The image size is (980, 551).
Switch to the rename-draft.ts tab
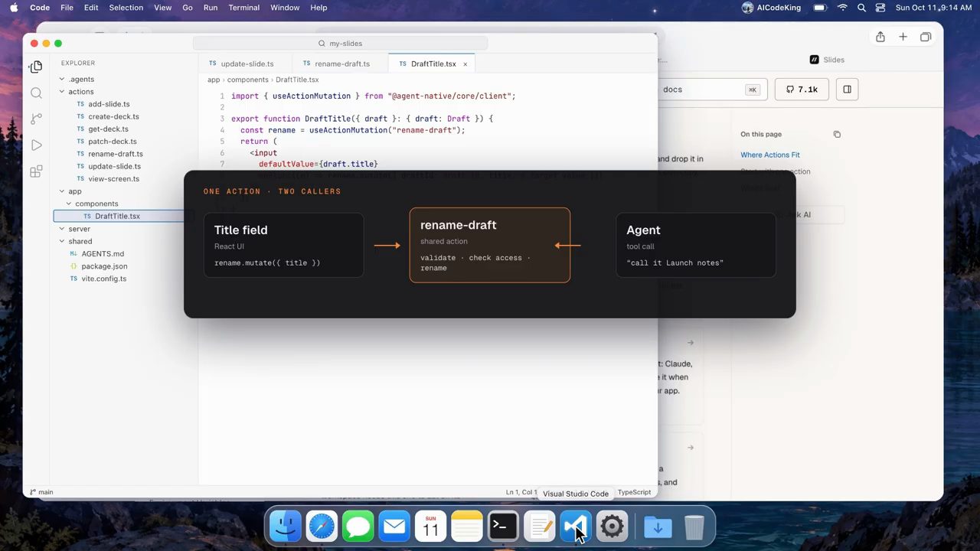[x=341, y=64]
